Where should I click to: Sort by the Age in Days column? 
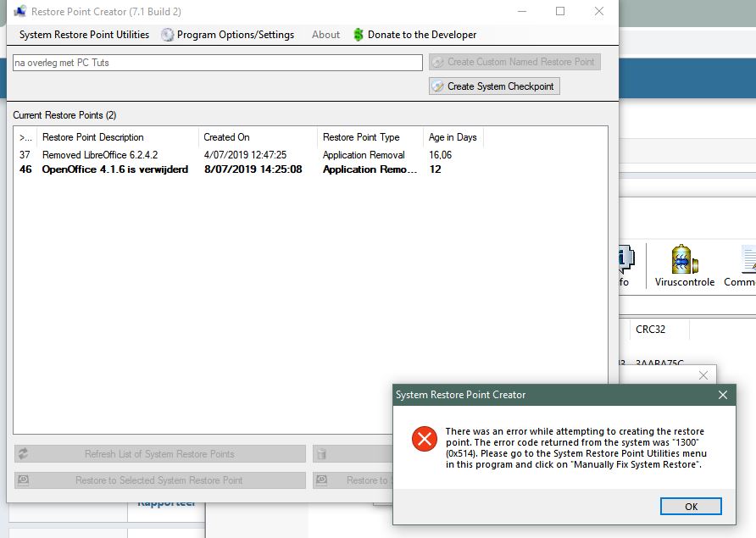pyautogui.click(x=453, y=137)
